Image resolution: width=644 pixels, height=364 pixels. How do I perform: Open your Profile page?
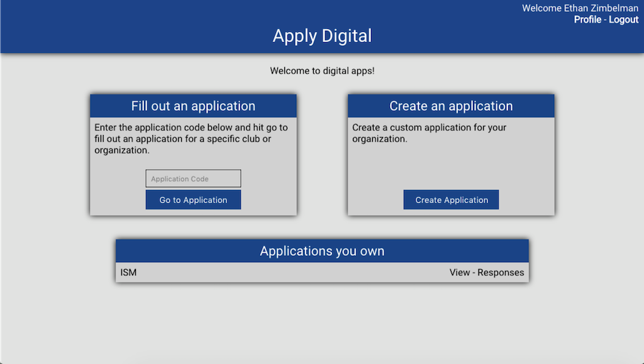pyautogui.click(x=588, y=19)
